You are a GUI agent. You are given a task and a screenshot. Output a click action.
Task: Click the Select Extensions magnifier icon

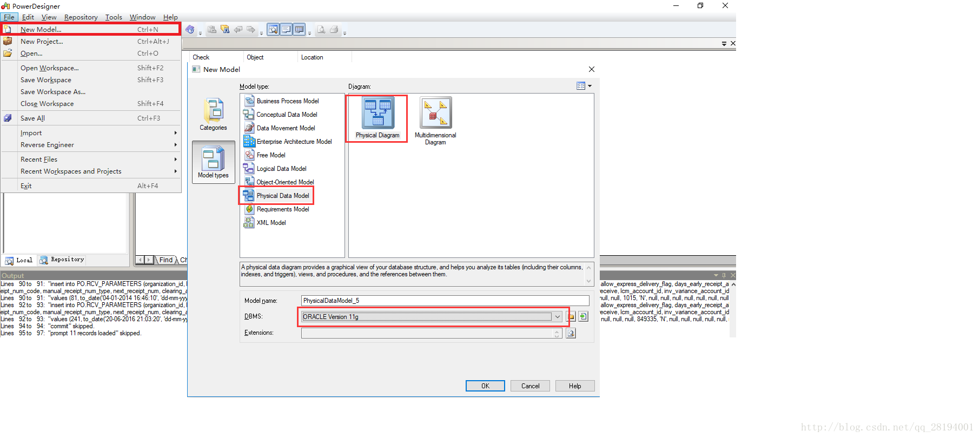tap(571, 333)
